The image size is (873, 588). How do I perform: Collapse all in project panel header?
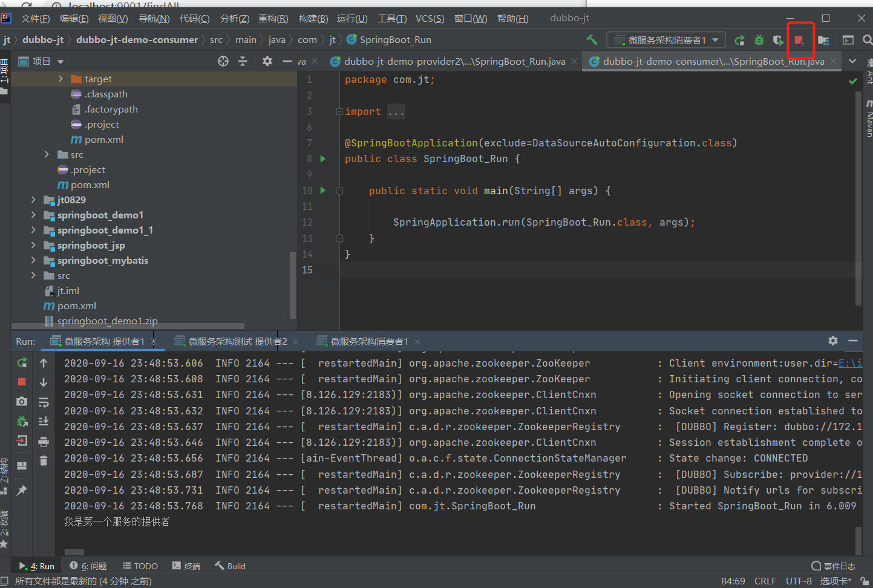[x=243, y=61]
